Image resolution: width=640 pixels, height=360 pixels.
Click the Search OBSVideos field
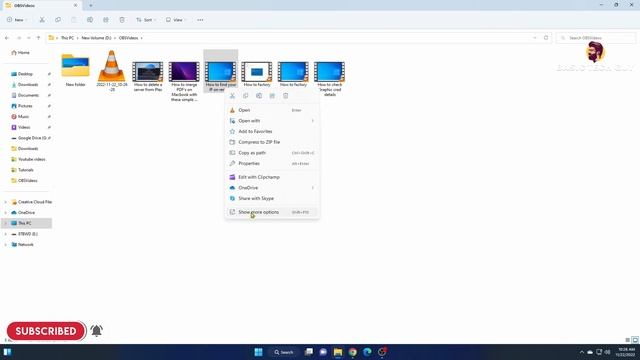(596, 38)
